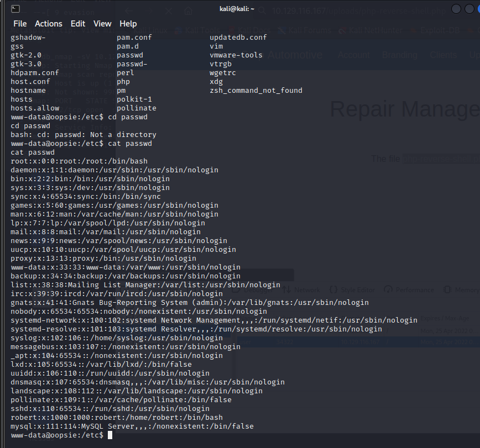
Task: Close the terminal with the blue circle
Action: 479,9
